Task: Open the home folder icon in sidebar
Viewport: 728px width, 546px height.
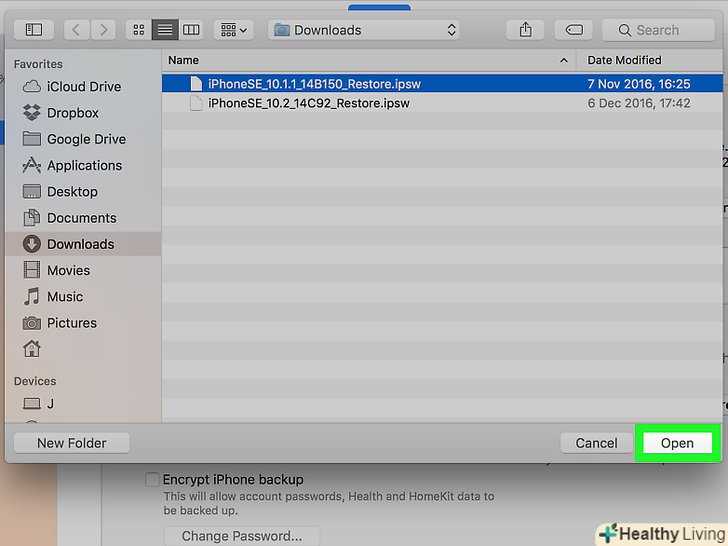Action: pyautogui.click(x=32, y=349)
